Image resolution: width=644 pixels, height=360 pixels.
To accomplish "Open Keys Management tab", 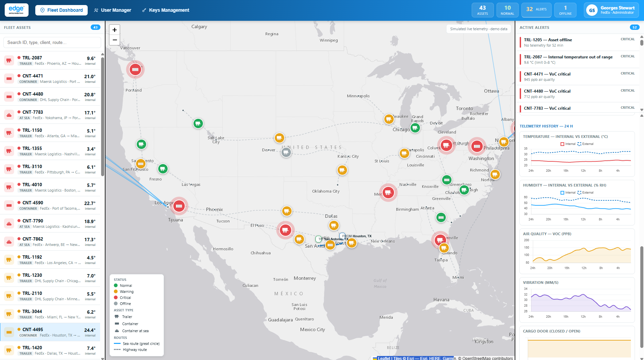I will (166, 10).
